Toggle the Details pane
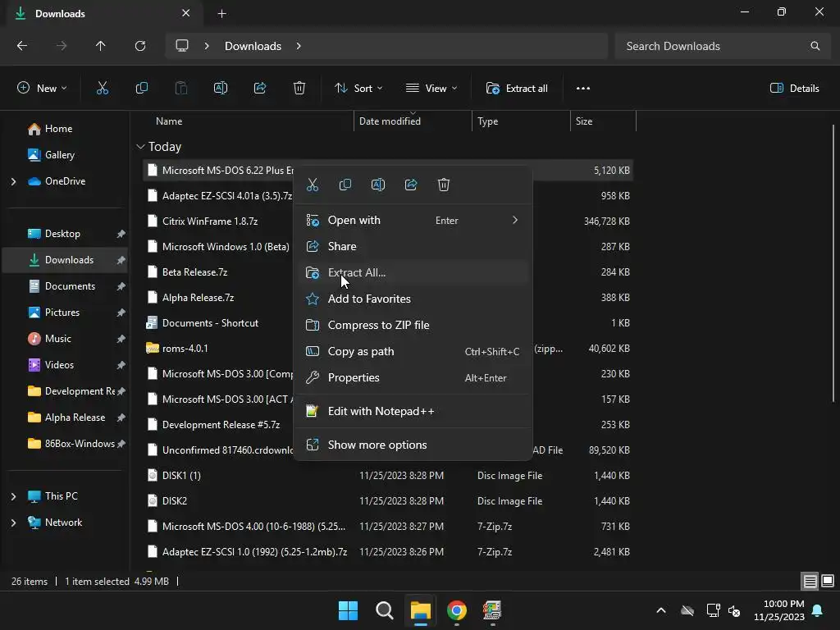 pos(794,89)
